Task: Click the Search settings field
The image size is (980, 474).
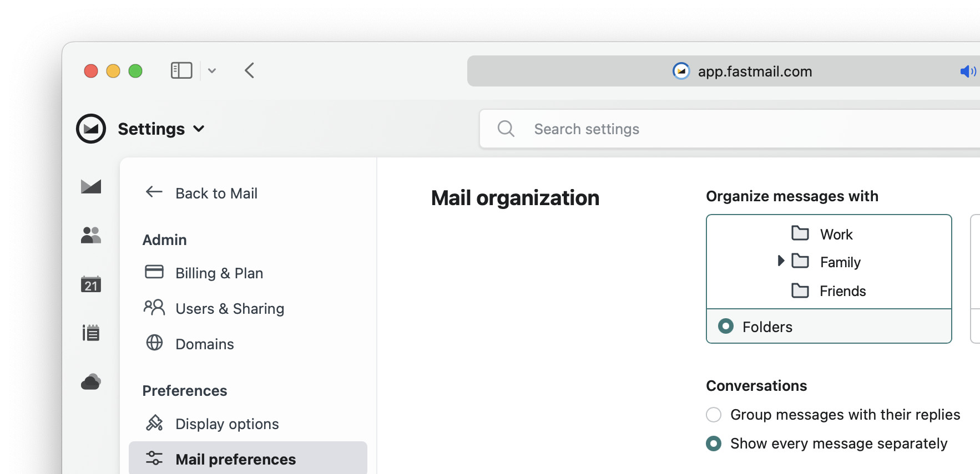Action: click(x=730, y=129)
